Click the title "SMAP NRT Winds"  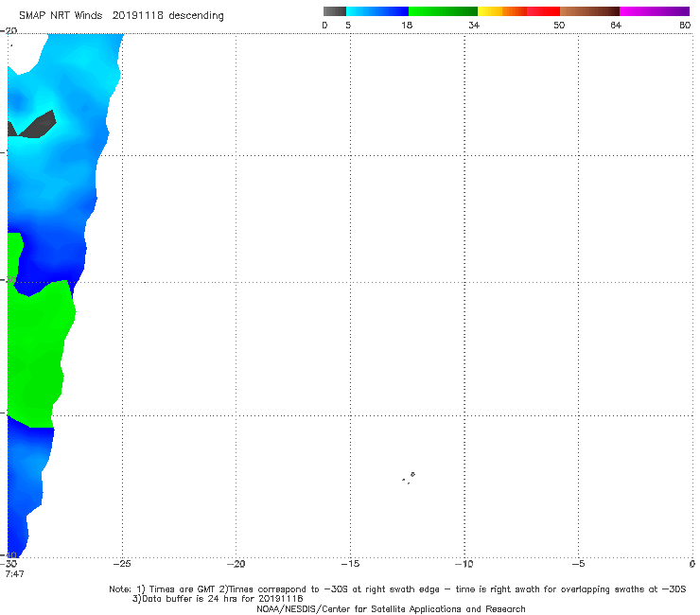click(x=61, y=16)
